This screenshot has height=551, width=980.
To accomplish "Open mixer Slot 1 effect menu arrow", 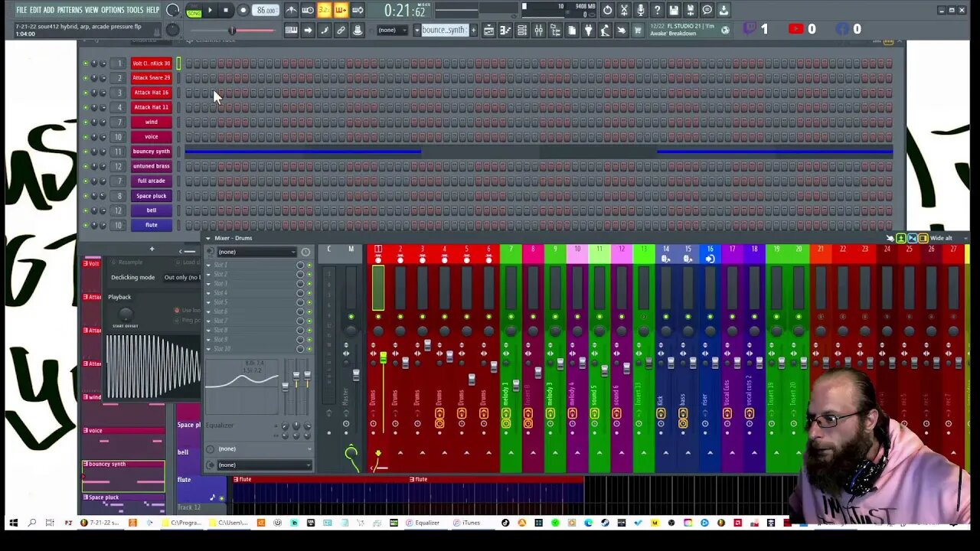I will (208, 265).
